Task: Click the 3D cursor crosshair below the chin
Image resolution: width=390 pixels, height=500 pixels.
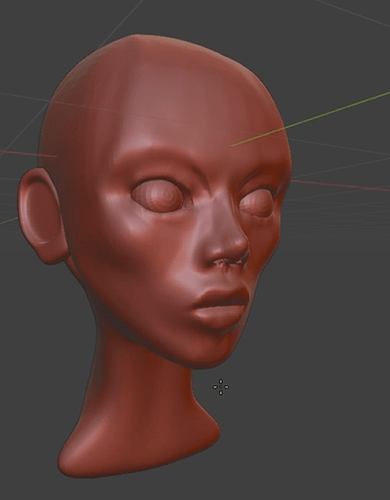Action: 221,387
